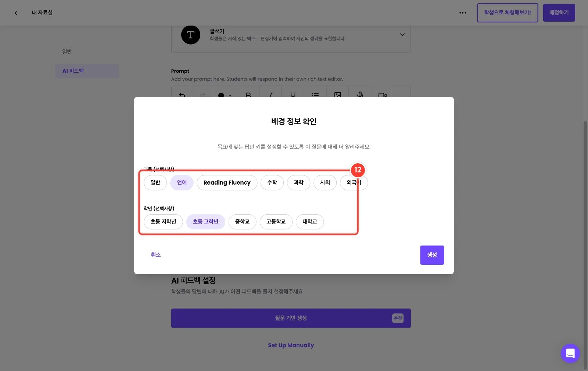Open the three-dot more options menu
The height and width of the screenshot is (371, 588).
pyautogui.click(x=463, y=13)
